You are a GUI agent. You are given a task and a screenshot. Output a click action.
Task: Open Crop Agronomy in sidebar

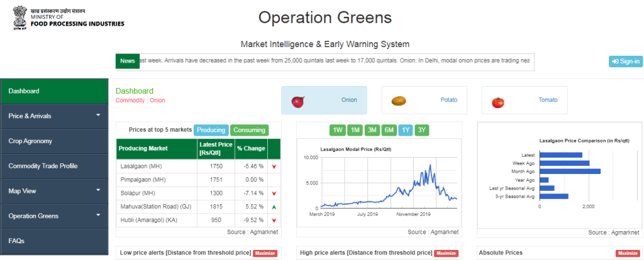54,141
